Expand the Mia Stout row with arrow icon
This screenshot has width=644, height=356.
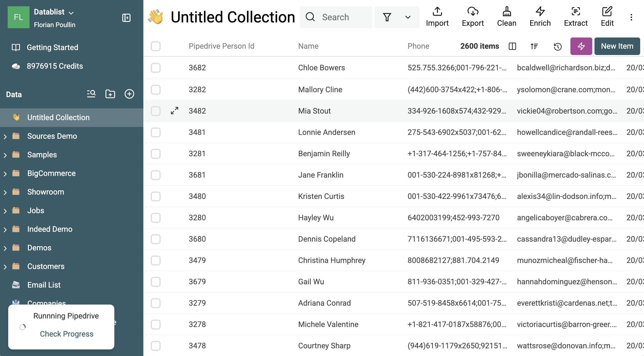175,111
